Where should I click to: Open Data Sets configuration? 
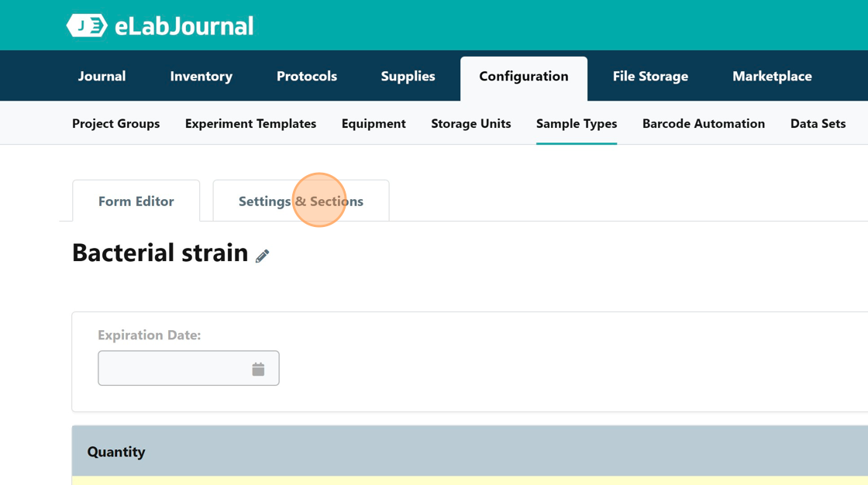(x=818, y=123)
